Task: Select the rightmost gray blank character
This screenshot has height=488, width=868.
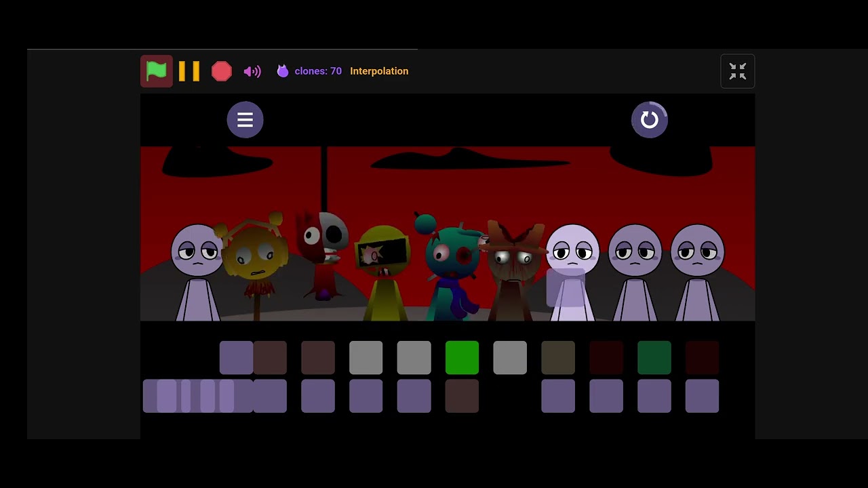Action: 697,272
